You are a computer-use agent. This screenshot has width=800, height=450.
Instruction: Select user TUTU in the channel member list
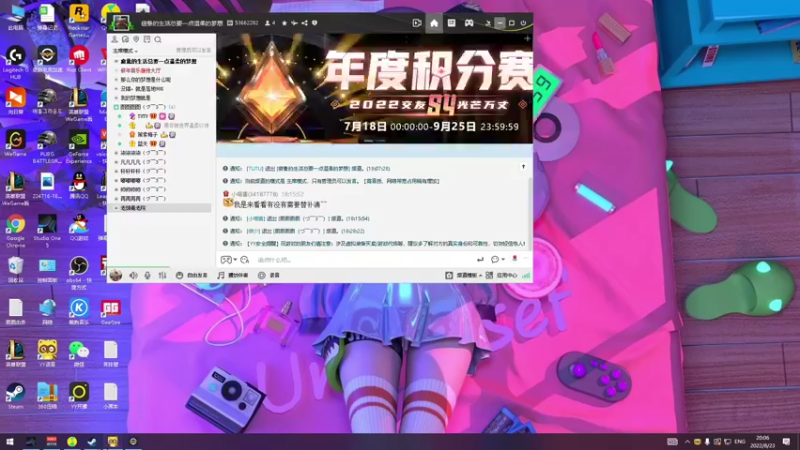pos(143,116)
